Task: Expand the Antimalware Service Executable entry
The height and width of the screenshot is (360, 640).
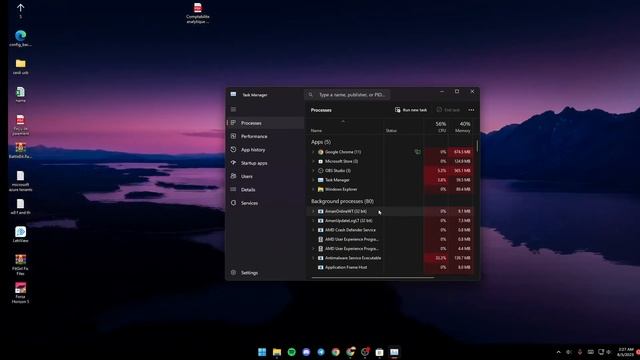Action: point(313,258)
